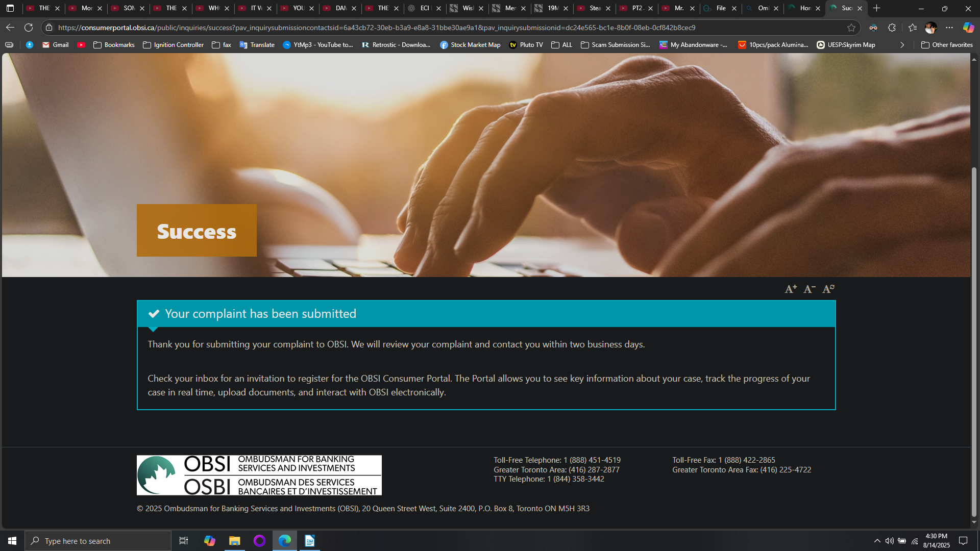Reset font size with A reset icon

point(828,289)
